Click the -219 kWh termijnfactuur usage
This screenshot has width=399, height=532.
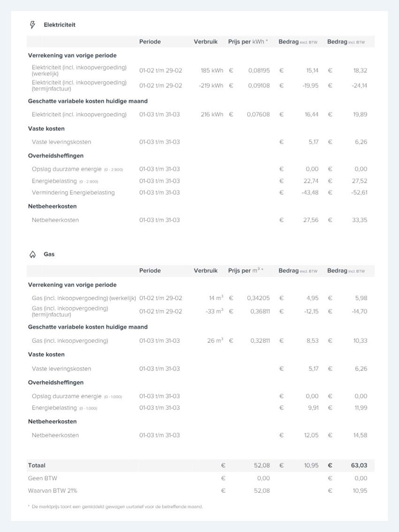point(211,85)
